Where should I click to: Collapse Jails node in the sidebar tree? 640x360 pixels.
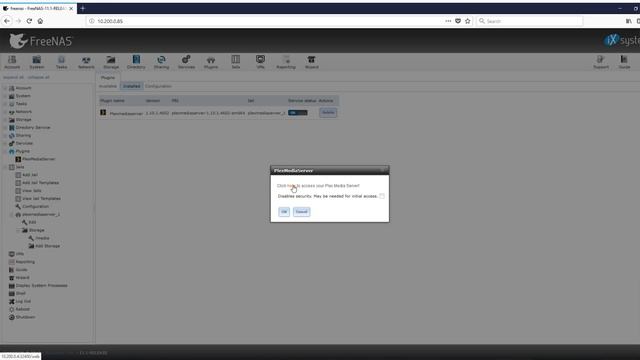[5, 167]
